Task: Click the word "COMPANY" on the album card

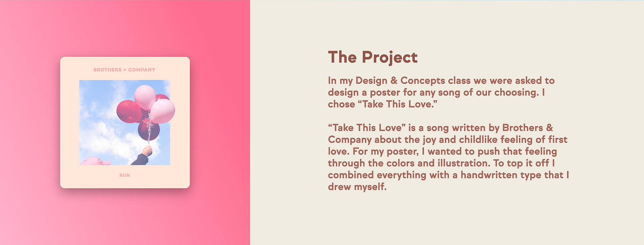Action: coord(142,70)
